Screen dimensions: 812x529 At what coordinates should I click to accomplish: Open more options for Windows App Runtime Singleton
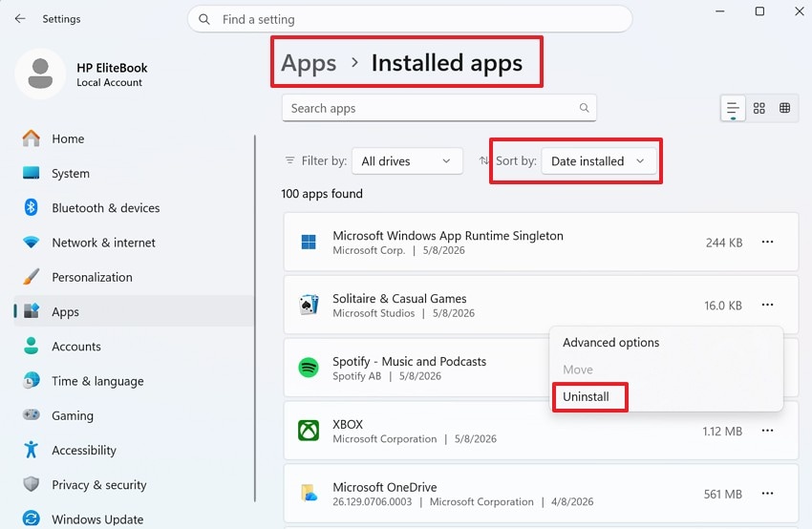(x=767, y=242)
